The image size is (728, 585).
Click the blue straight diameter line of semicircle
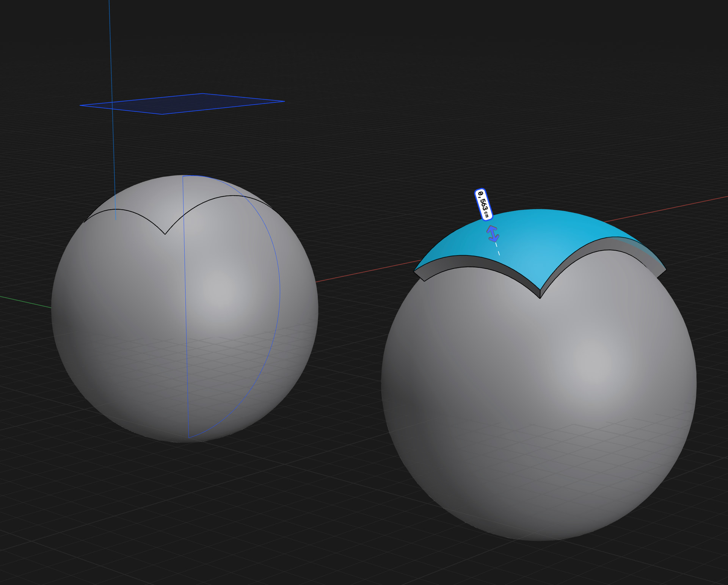point(185,303)
